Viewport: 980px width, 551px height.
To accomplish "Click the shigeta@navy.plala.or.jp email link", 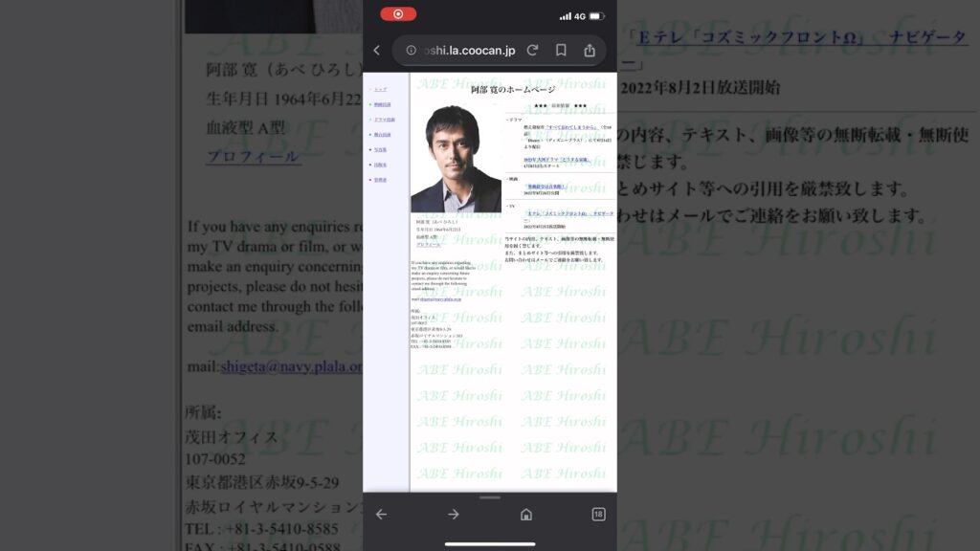I will 439,299.
